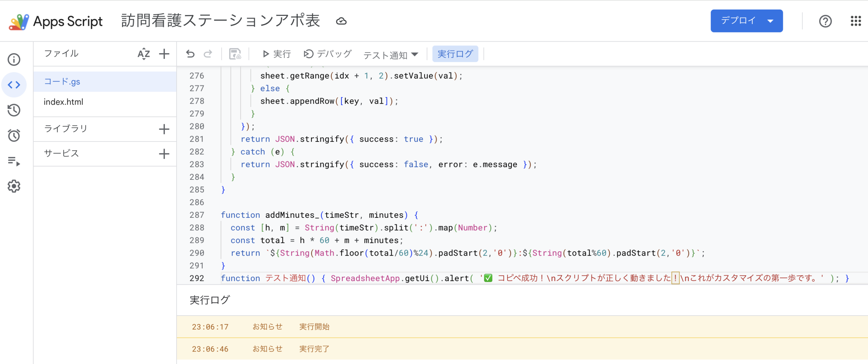Screen dimensions: 868x364
Task: Open the Overview info icon in sidebar
Action: coord(14,60)
